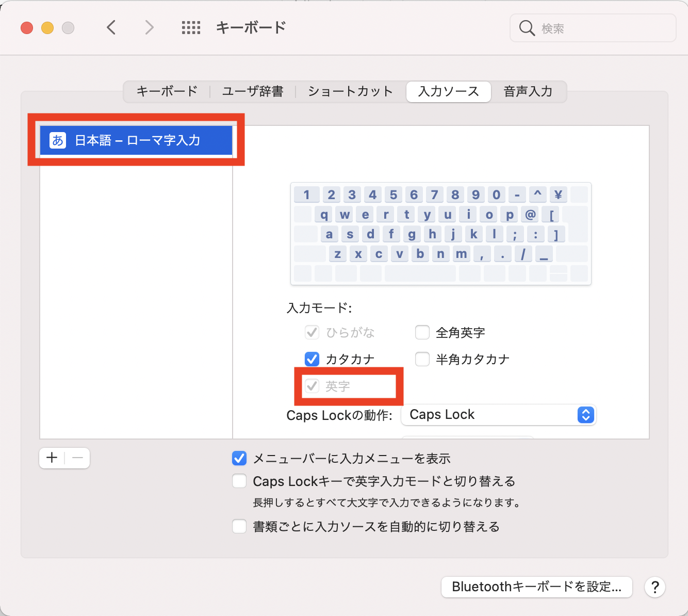
Task: Click the Bluetoothキーボードを設定 button
Action: click(x=536, y=587)
